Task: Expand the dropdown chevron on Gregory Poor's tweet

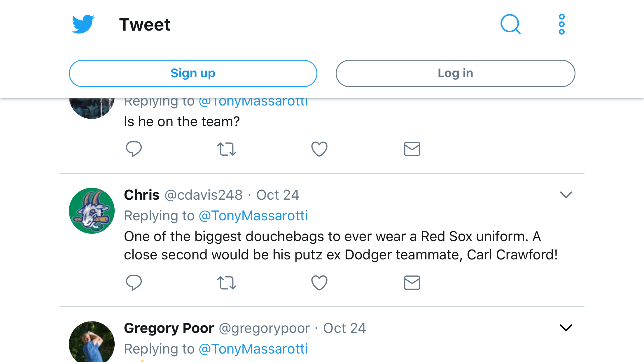Action: (x=566, y=328)
